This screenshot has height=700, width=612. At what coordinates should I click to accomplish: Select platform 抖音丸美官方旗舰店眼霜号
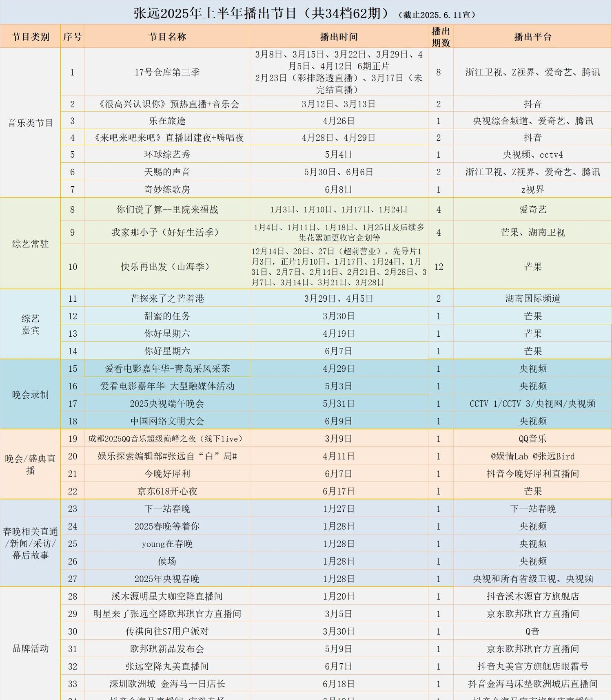532,667
